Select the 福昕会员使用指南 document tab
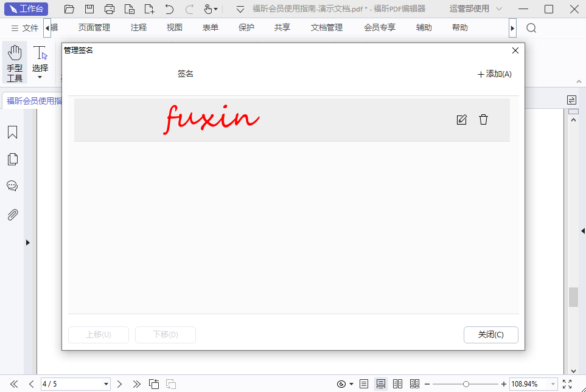Viewport: 586px width, 392px height. coord(34,101)
